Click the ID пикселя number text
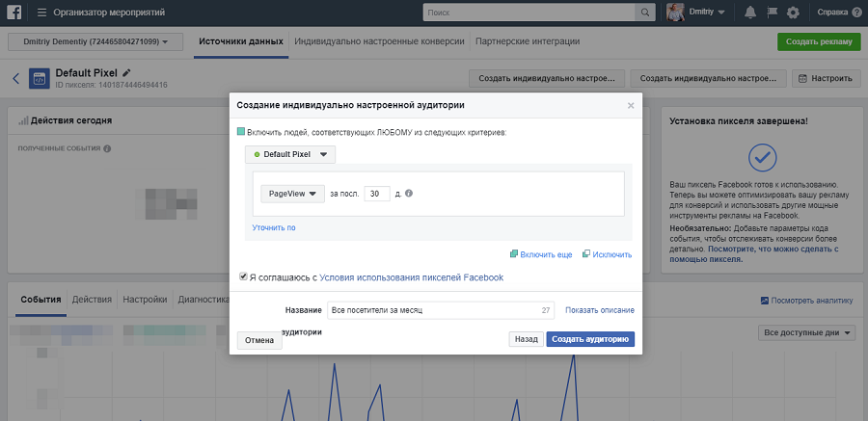The image size is (868, 421). tap(111, 85)
